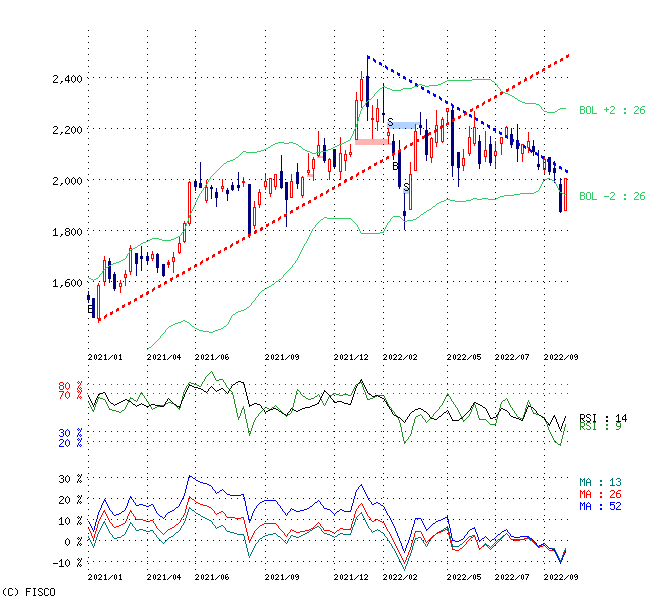Click the 2,000 price axis label
The image size is (670, 614).
(x=68, y=181)
